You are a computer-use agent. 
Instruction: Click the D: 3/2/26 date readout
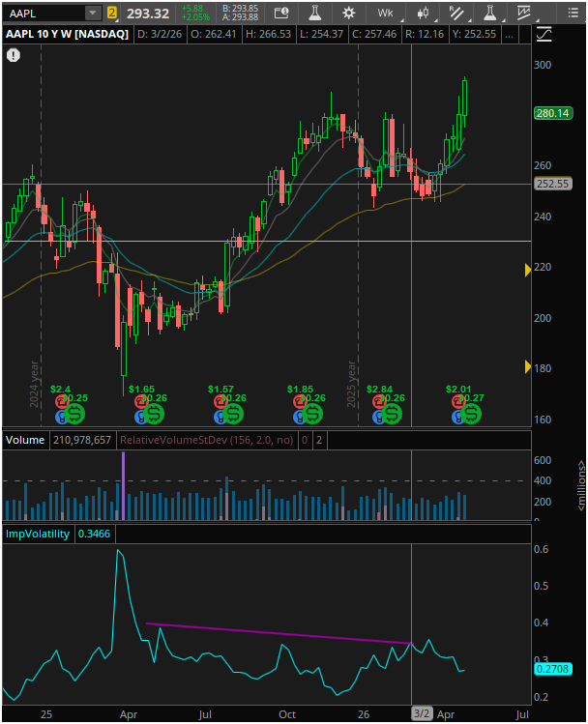160,34
